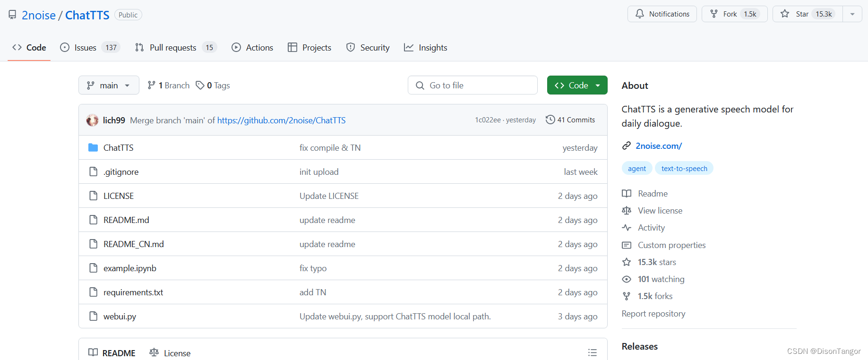The width and height of the screenshot is (868, 360).
Task: Go to the Actions tab
Action: click(252, 48)
